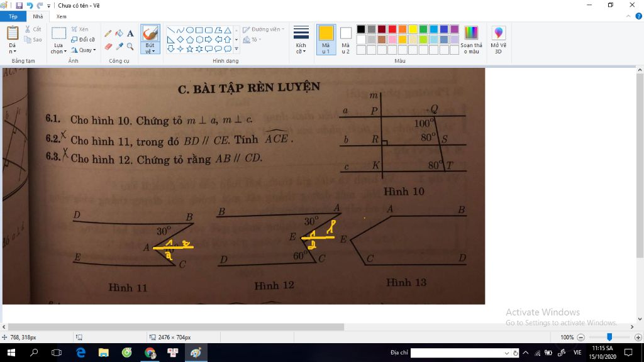The image size is (644, 362).
Task: Activate Màu 1 foreground color selector
Action: pos(326,40)
